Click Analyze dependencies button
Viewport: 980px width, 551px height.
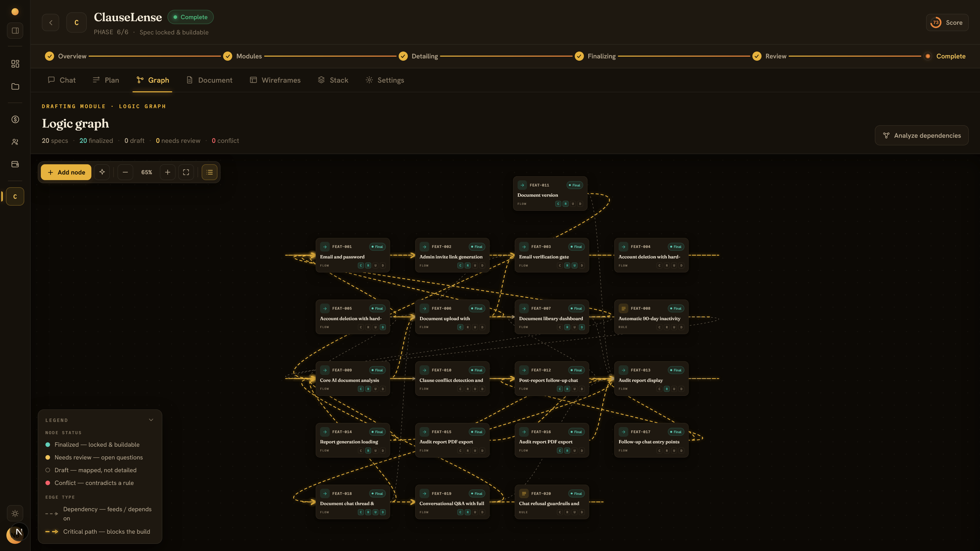(922, 135)
